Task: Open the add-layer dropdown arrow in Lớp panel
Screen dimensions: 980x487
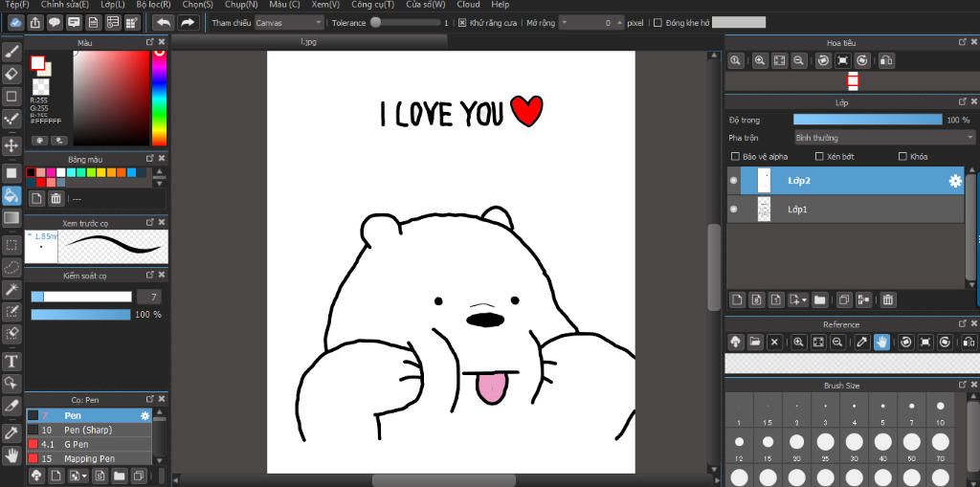Action: point(804,300)
